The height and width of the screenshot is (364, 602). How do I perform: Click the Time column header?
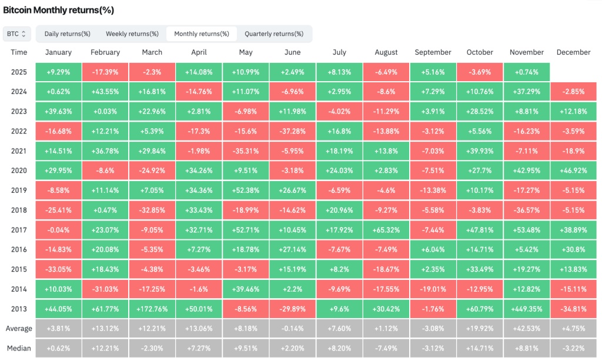[x=19, y=52]
